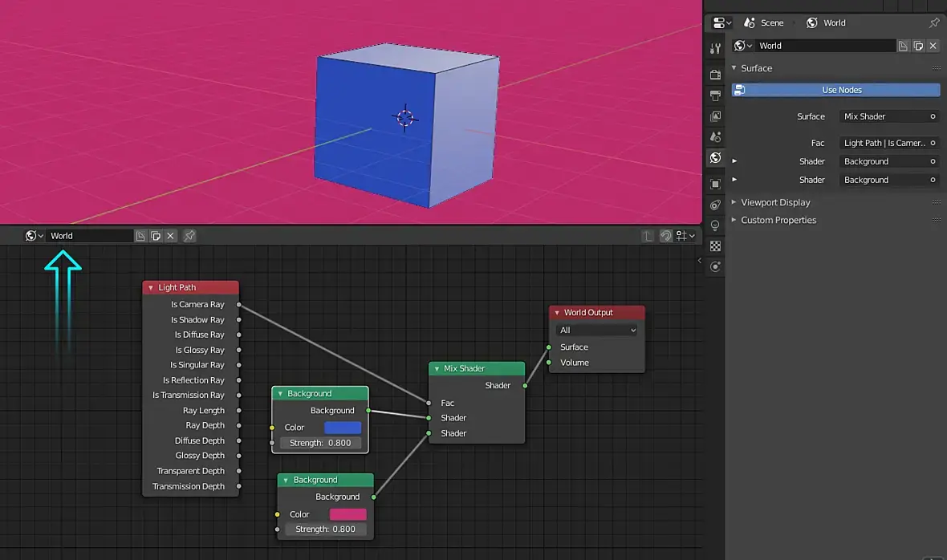The width and height of the screenshot is (947, 560).
Task: Expand the Custom Properties panel
Action: pyautogui.click(x=778, y=220)
